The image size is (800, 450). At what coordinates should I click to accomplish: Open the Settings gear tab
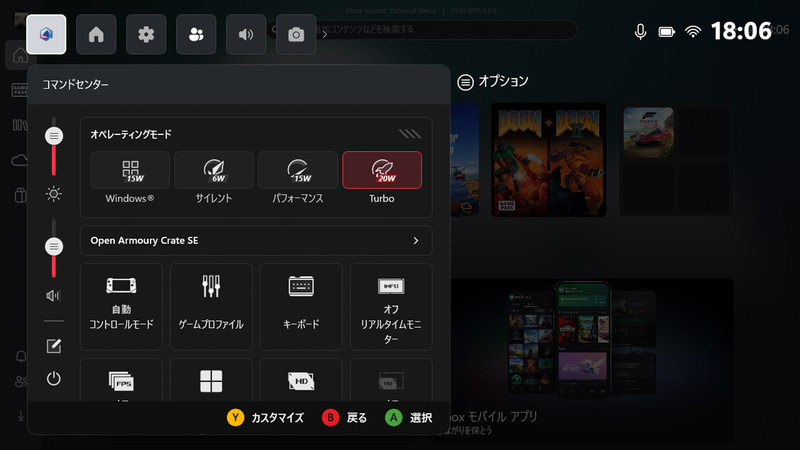click(x=146, y=35)
